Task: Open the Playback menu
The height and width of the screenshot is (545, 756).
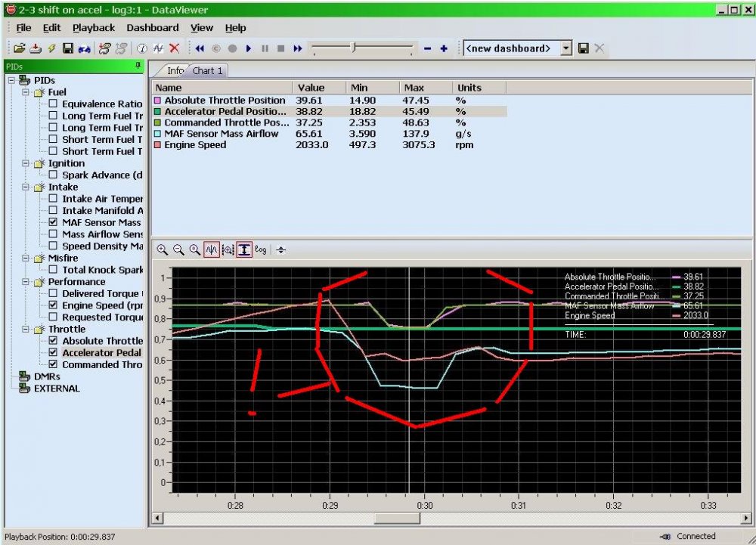Action: (x=94, y=28)
